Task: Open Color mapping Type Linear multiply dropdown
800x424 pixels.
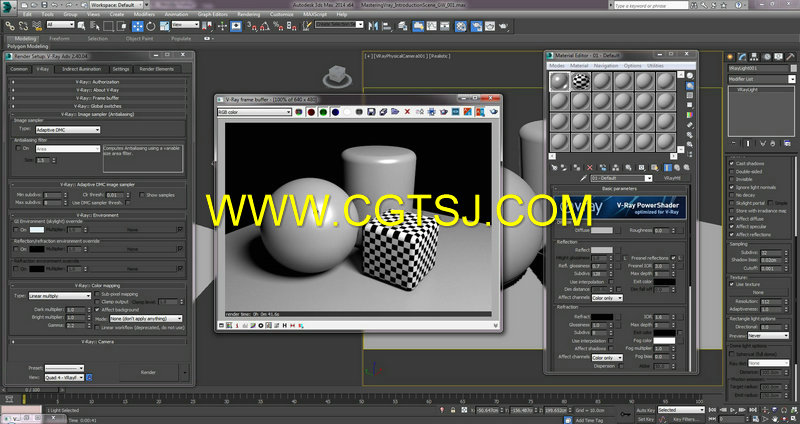Action: pos(59,296)
